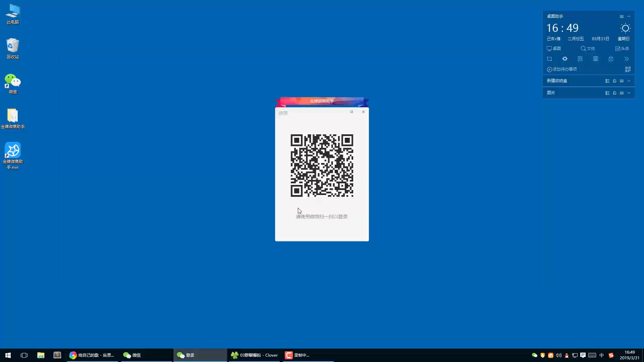Open the 桌面助手 widget menu
Screen dimensions: 644x362
pyautogui.click(x=622, y=16)
